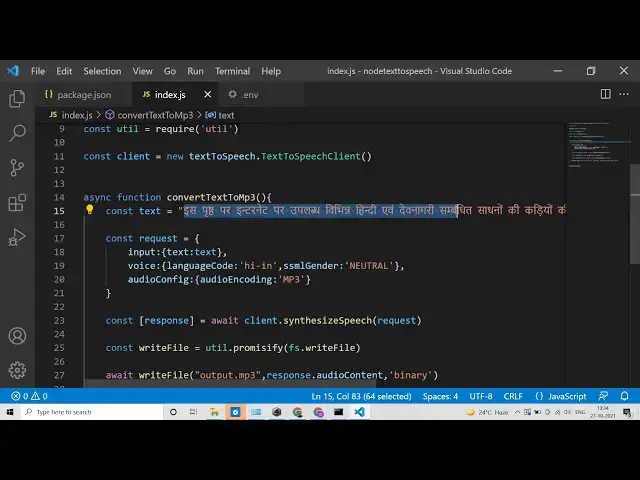This screenshot has width=640, height=480.
Task: Open the Extensions view
Action: [17, 202]
